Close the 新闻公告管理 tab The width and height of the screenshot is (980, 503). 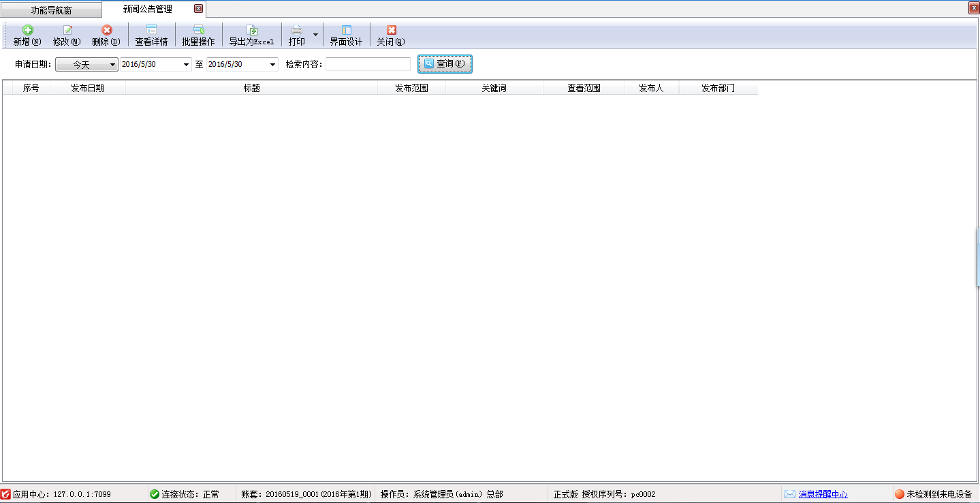pyautogui.click(x=198, y=9)
